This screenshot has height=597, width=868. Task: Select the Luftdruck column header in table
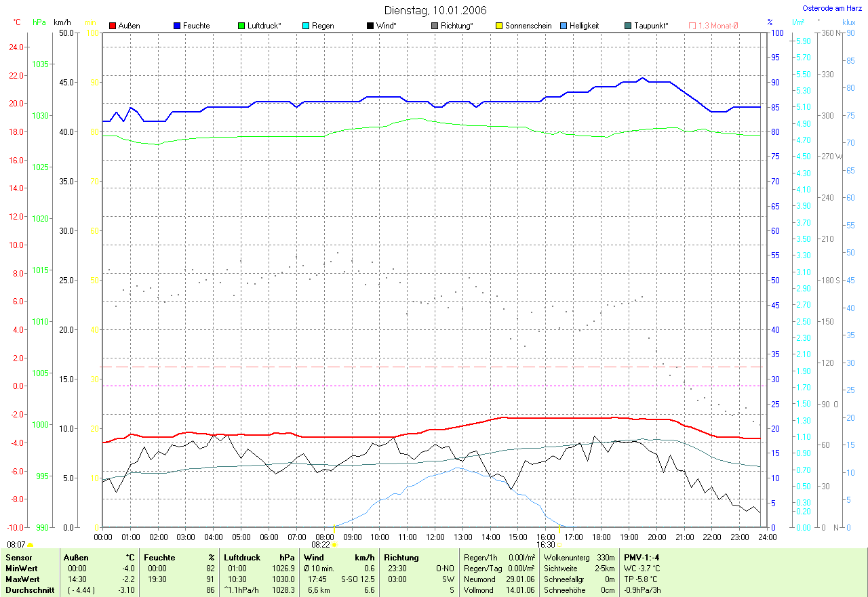[x=242, y=557]
